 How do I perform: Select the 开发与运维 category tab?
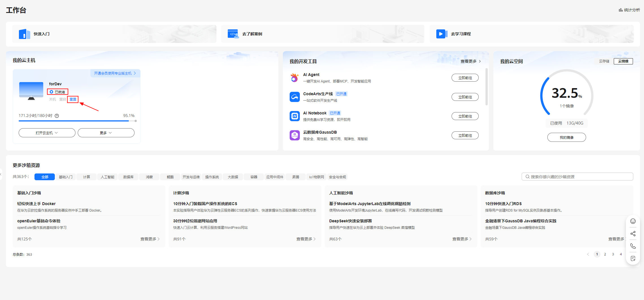point(191,177)
